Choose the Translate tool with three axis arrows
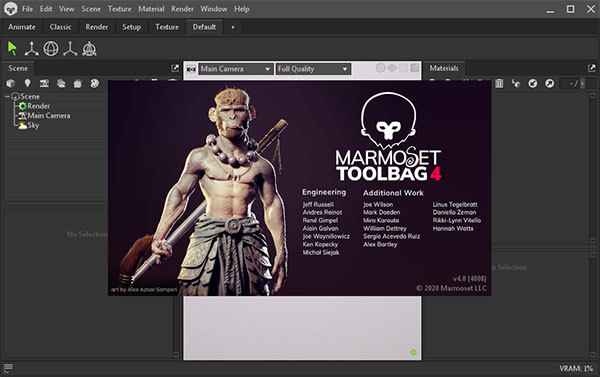The width and height of the screenshot is (600, 377). (31, 49)
